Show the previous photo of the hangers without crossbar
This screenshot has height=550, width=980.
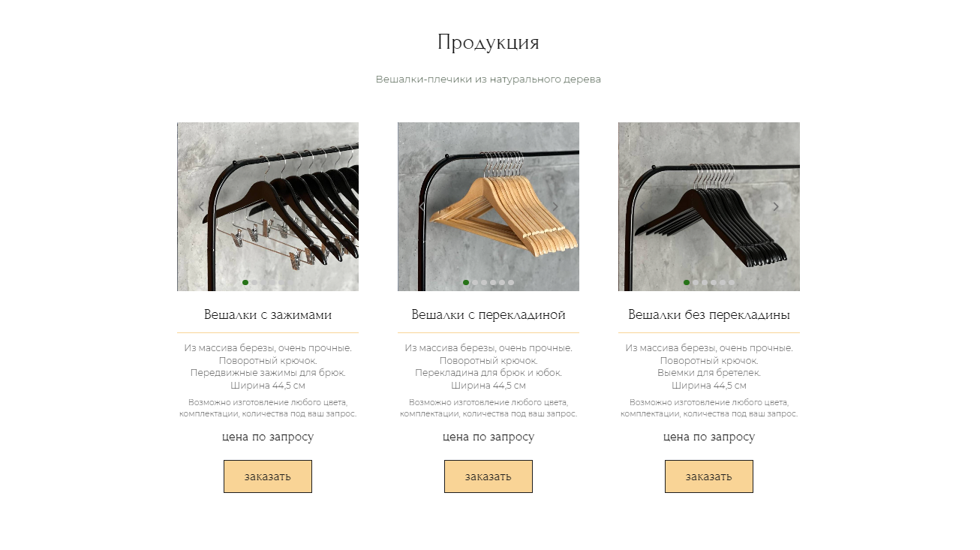[642, 207]
